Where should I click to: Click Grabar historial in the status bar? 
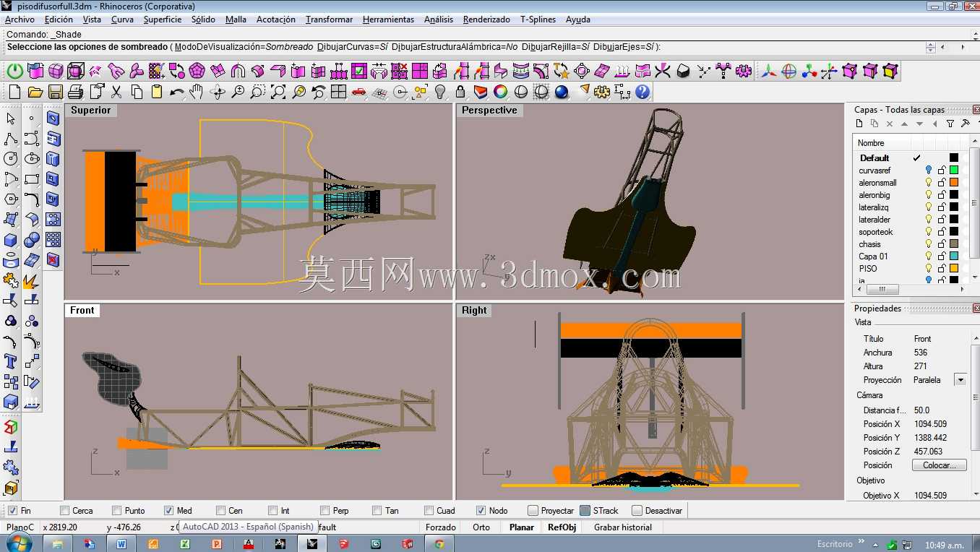[x=623, y=527]
